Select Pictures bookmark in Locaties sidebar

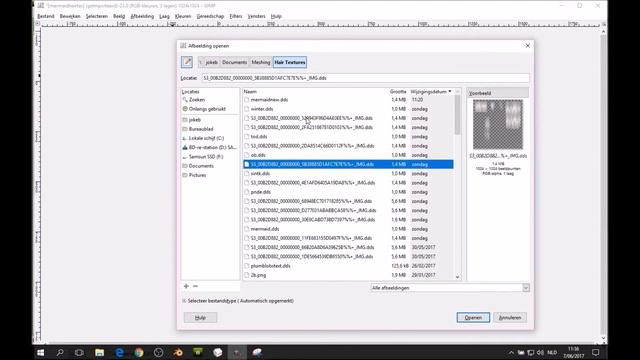[x=198, y=175]
